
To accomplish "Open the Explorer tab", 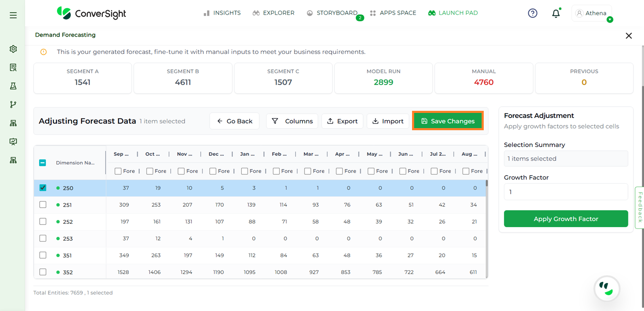I will pyautogui.click(x=273, y=13).
